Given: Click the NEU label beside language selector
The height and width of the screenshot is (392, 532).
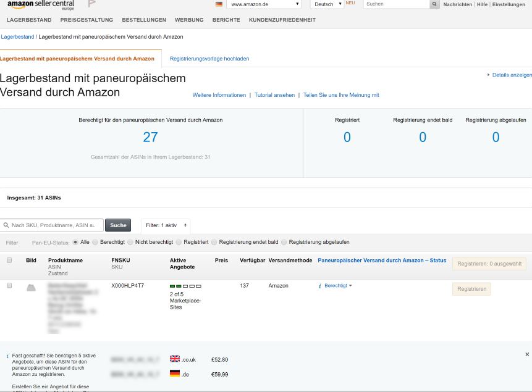Looking at the screenshot, I should pos(350,2).
